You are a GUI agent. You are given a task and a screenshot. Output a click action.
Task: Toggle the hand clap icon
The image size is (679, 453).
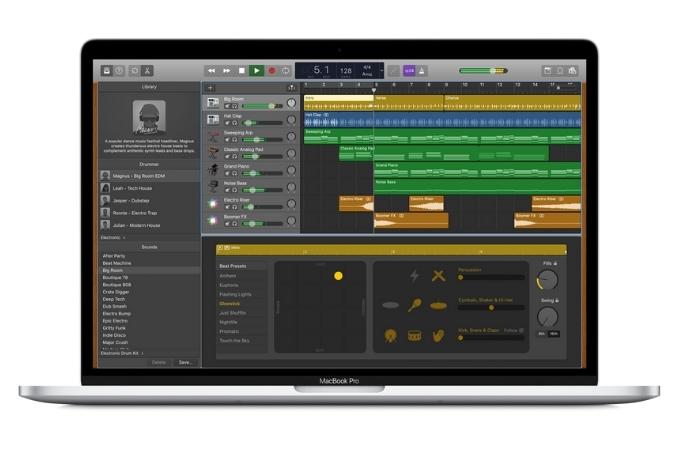tap(438, 336)
